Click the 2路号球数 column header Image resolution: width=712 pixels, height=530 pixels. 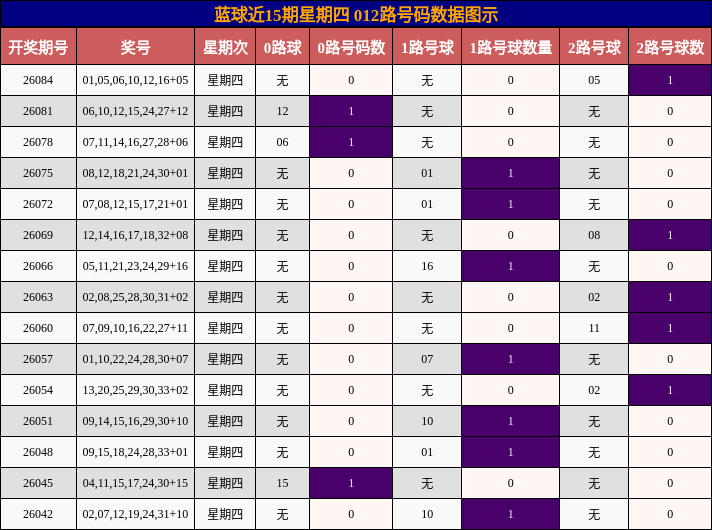point(670,47)
